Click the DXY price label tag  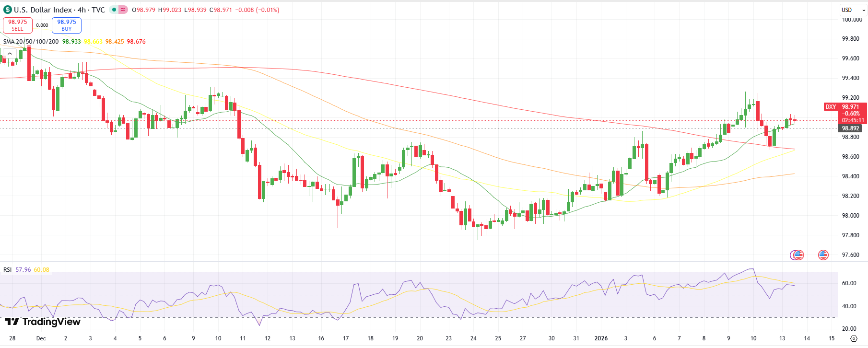(831, 107)
